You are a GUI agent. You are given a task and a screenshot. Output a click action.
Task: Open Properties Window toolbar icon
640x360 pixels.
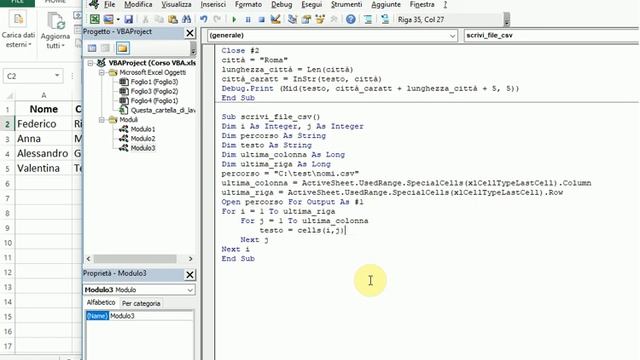[306, 19]
